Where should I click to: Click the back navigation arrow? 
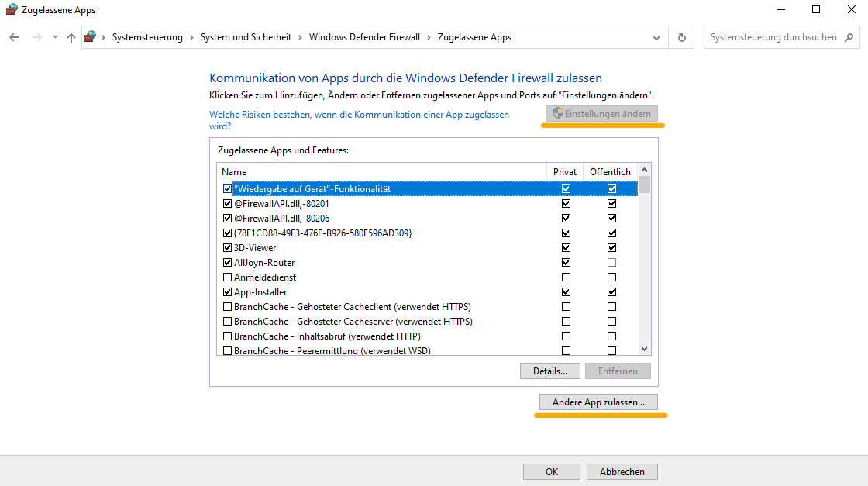click(x=13, y=36)
